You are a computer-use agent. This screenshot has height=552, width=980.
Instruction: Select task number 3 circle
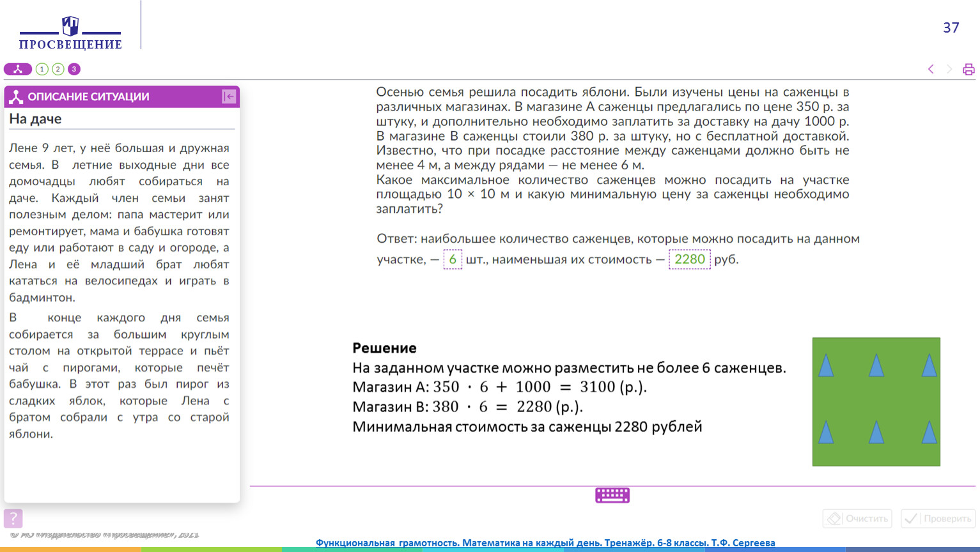[74, 69]
